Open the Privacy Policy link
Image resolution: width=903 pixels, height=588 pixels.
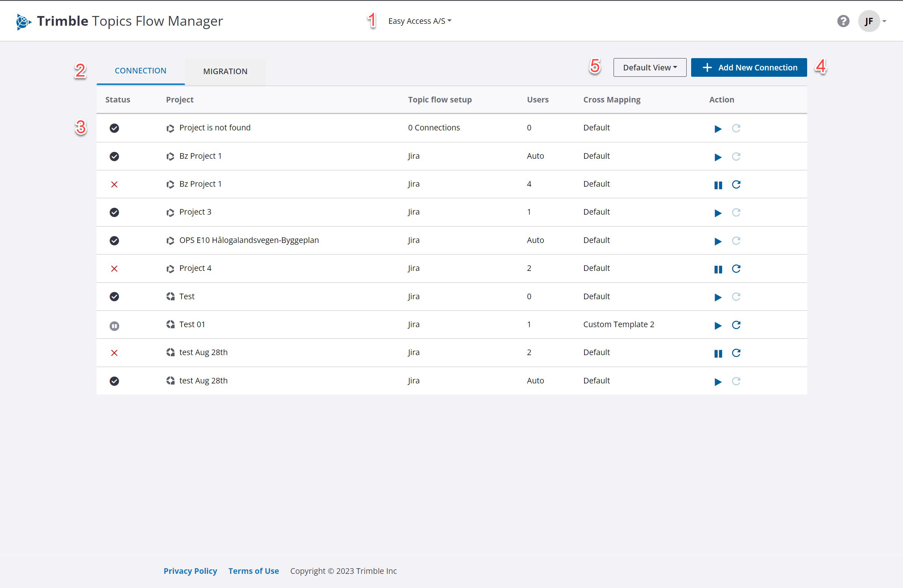click(190, 570)
